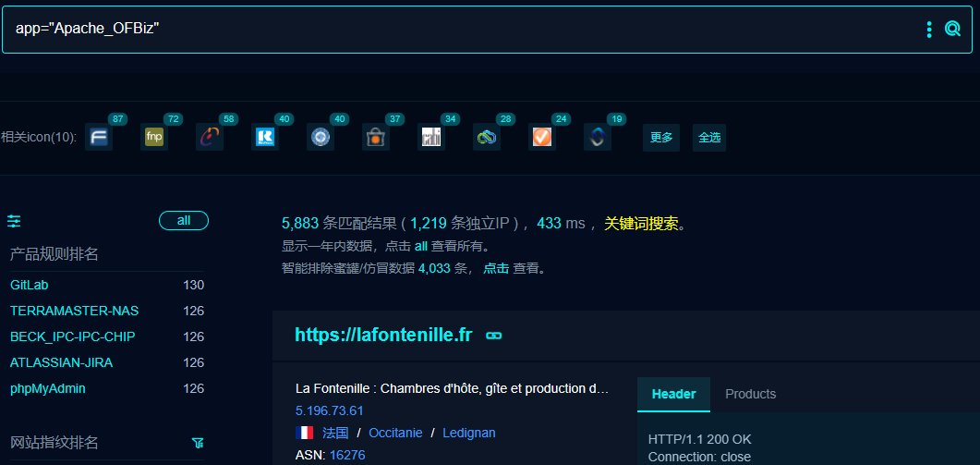
Task: Switch to the Products tab
Action: (751, 395)
